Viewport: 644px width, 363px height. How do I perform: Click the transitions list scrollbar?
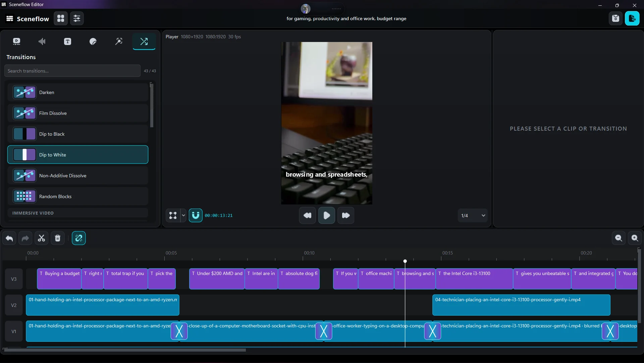tap(152, 105)
